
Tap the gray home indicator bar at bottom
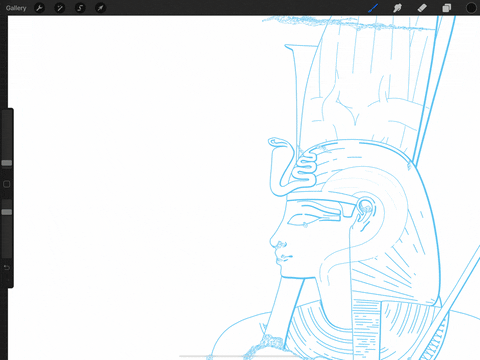coord(240,356)
